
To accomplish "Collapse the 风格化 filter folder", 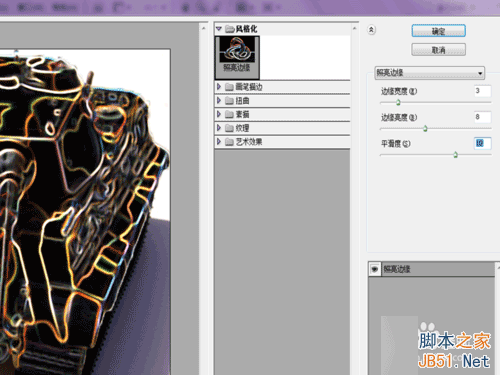I will [x=219, y=29].
